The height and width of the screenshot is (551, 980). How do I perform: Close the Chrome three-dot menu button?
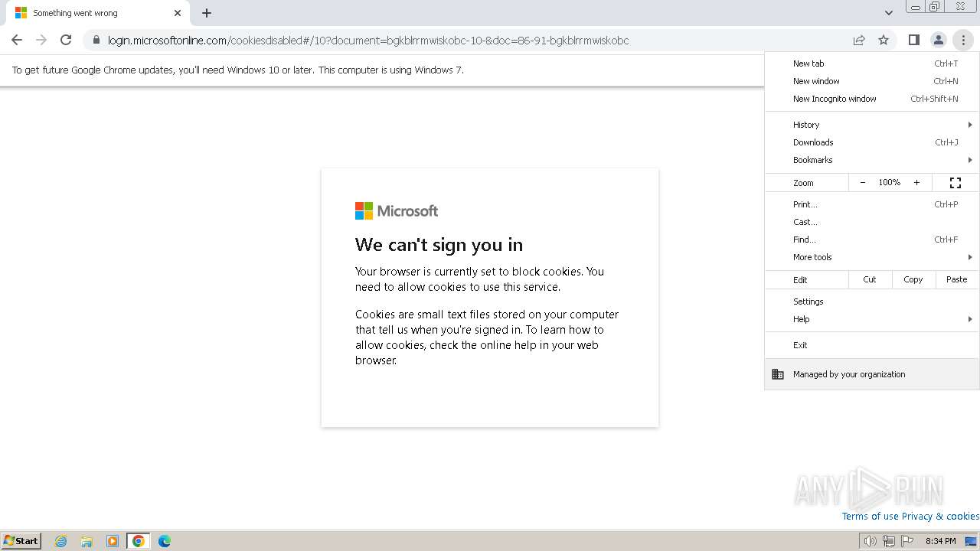point(962,40)
